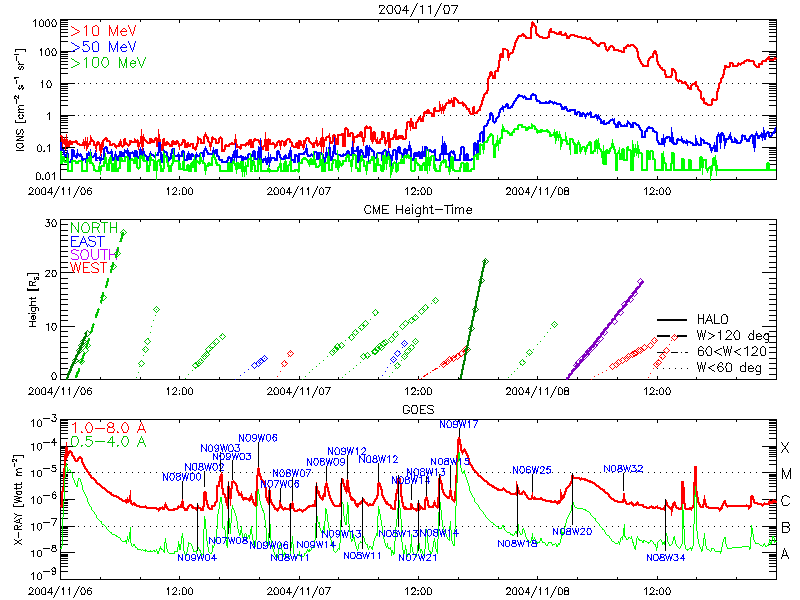Click "2004/11/08" on the ions panel axis
This screenshot has height=600, width=800.
537,191
